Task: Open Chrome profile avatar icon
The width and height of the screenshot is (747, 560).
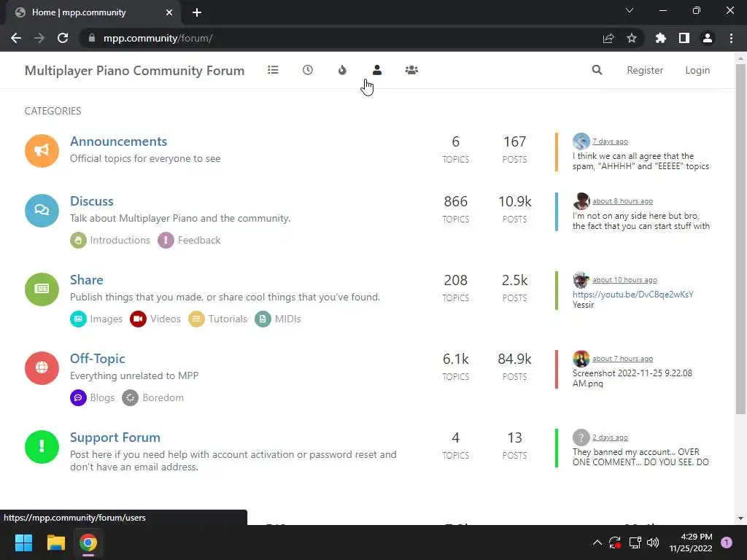Action: click(x=708, y=38)
